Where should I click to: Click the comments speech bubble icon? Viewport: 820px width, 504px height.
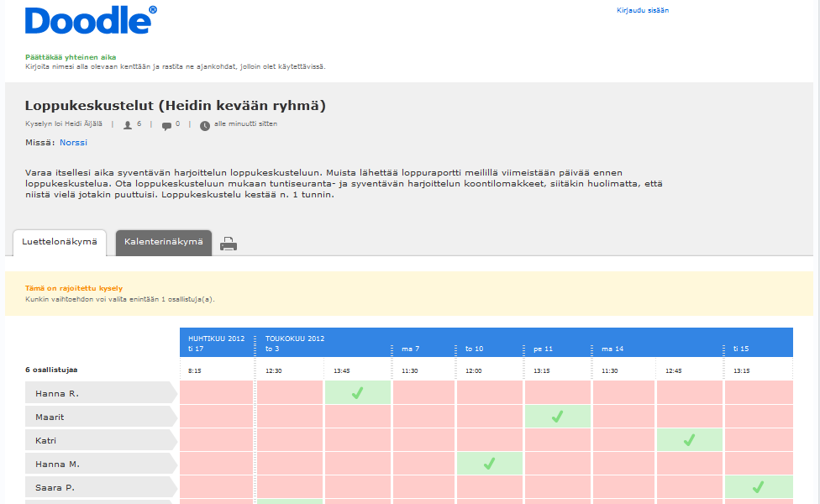coord(167,125)
